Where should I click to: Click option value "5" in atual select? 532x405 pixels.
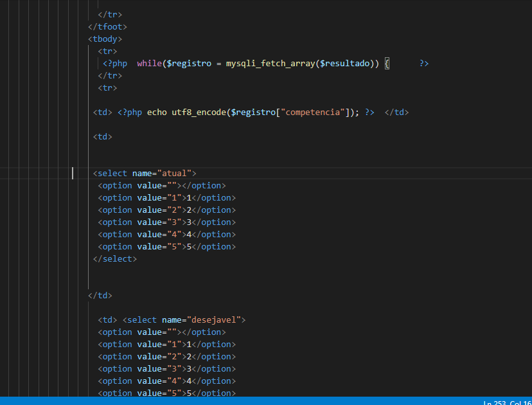coord(166,247)
